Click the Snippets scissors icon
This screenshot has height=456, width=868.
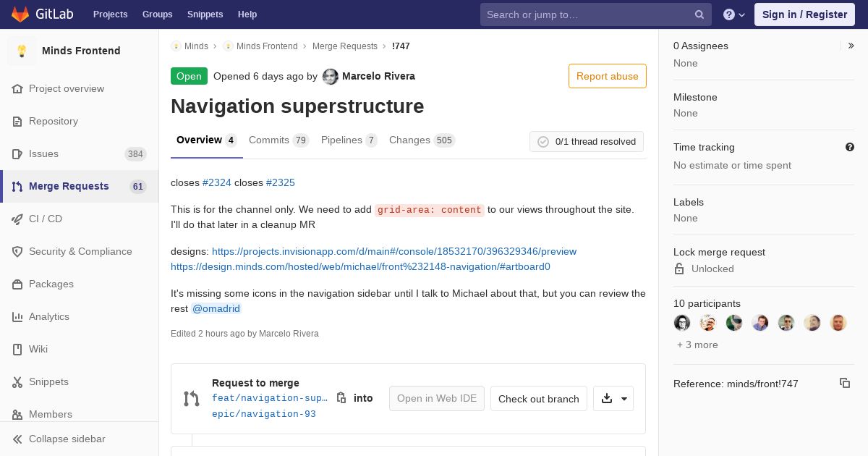coord(17,381)
